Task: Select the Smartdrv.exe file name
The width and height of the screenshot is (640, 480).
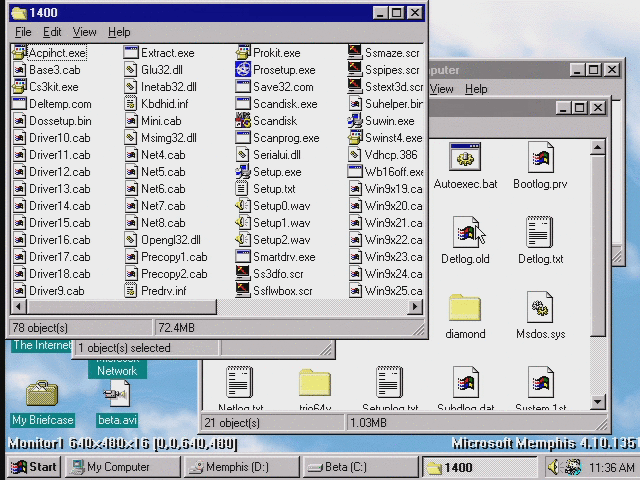Action: click(x=284, y=257)
